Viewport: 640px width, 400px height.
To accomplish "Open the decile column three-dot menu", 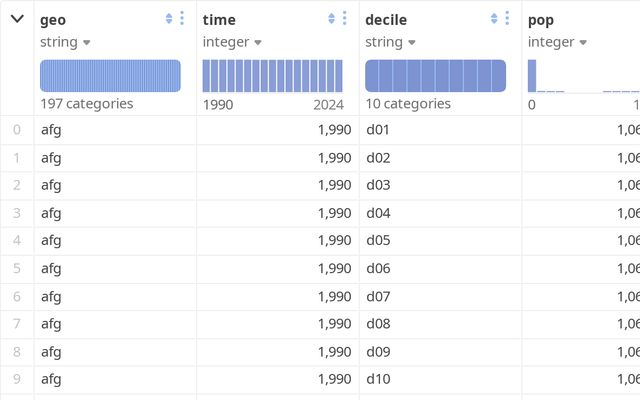I will point(507,18).
